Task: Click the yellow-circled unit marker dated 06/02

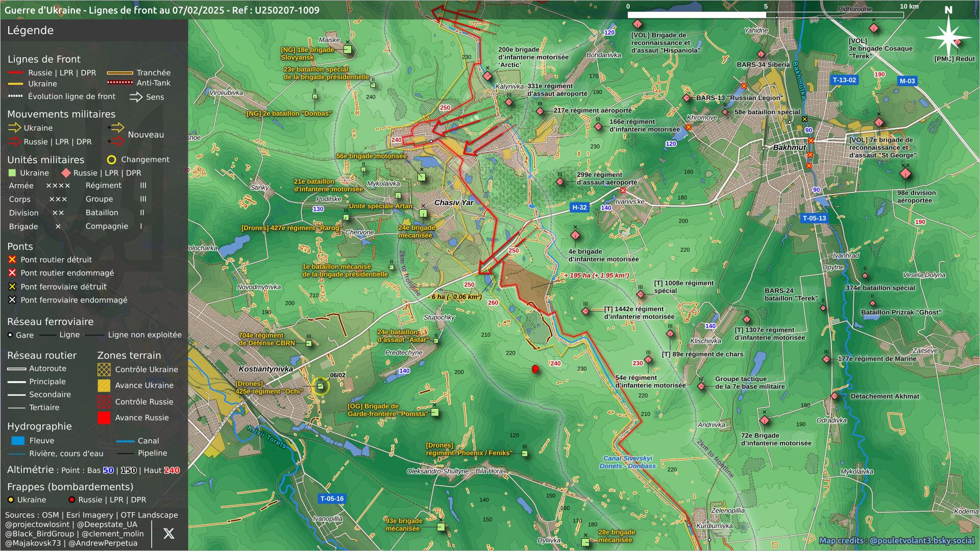Action: click(x=321, y=386)
